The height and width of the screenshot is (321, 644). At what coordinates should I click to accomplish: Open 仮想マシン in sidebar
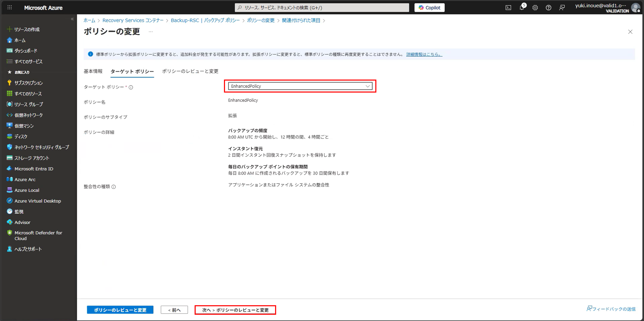tap(24, 126)
